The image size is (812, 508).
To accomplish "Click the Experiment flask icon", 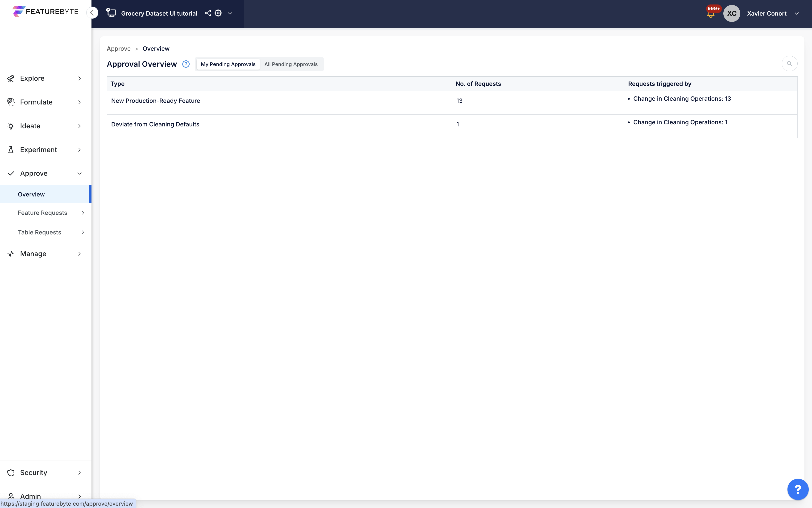I will click(11, 150).
